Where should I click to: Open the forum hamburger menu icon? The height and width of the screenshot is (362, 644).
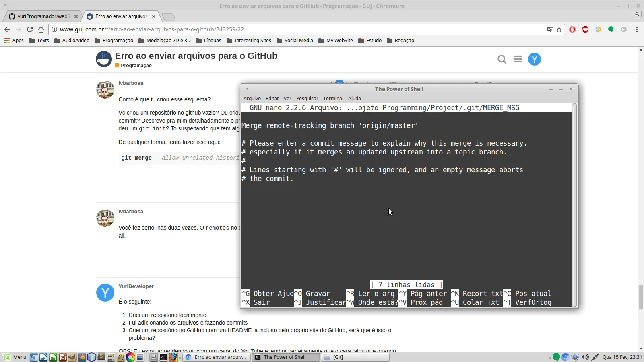point(518,60)
